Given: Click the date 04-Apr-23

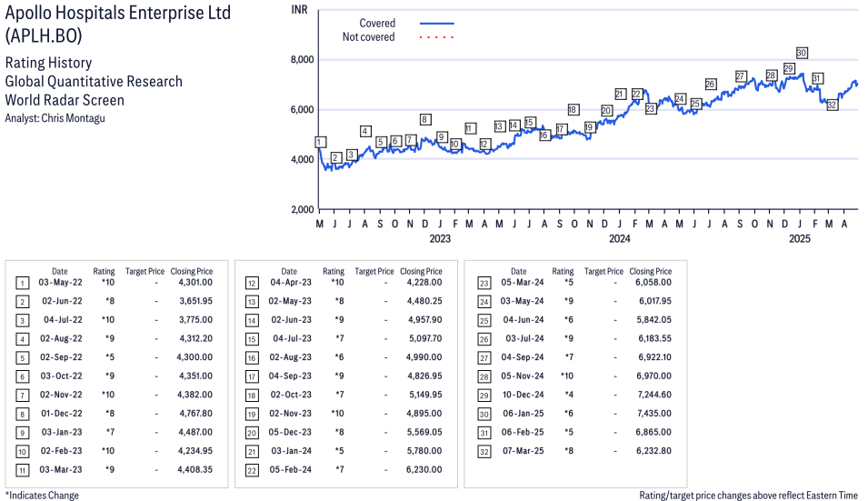Looking at the screenshot, I should coord(291,283).
